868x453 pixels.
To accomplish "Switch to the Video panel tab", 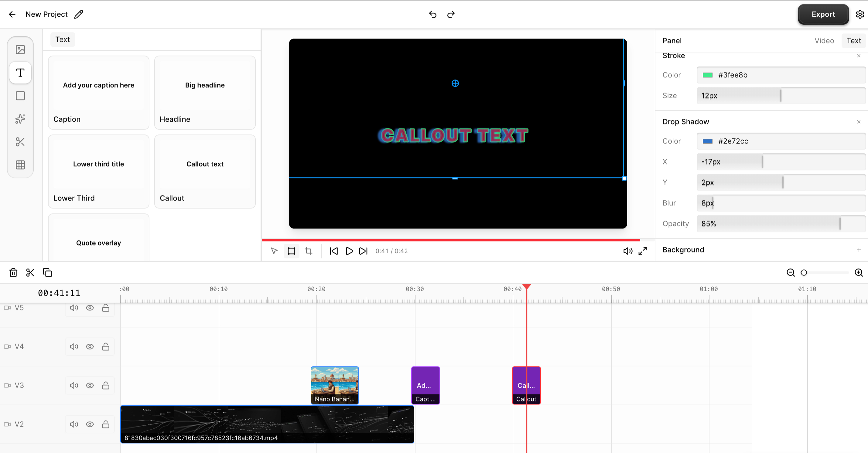I will pos(824,40).
